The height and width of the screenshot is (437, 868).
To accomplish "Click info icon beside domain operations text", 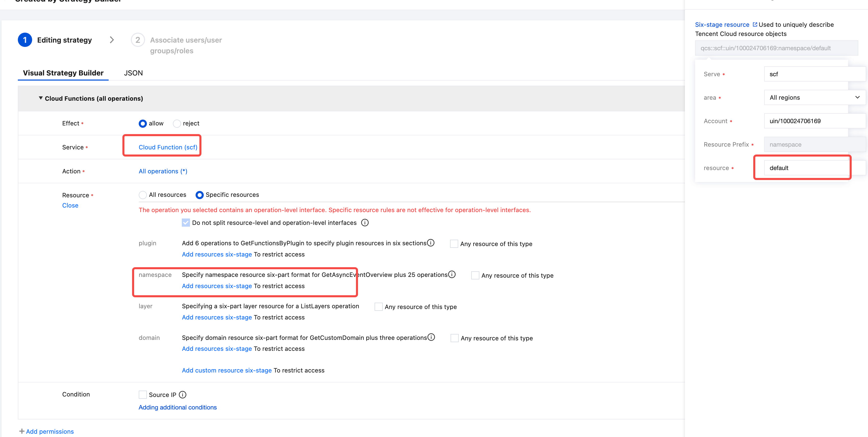I will pyautogui.click(x=431, y=337).
